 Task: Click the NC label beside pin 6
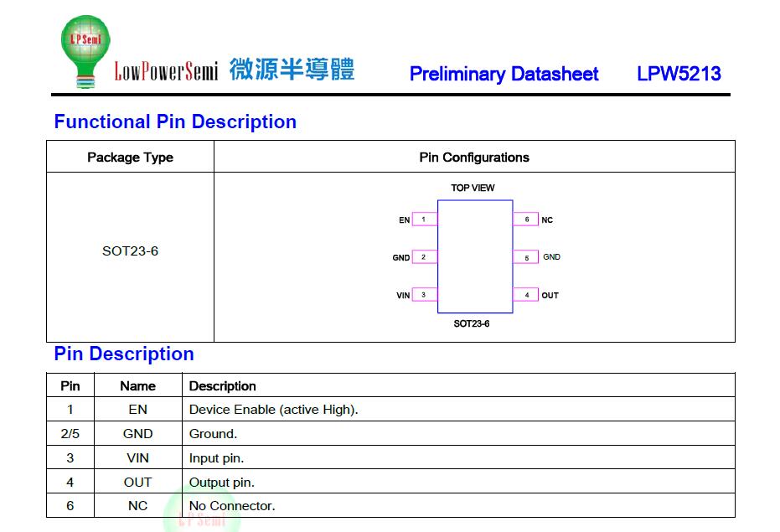tap(547, 220)
